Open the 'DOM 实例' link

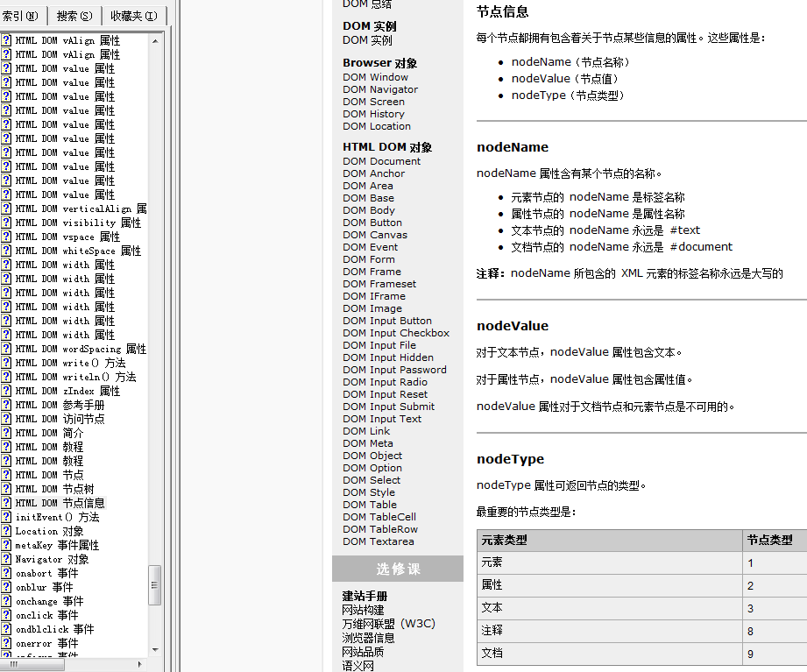[x=367, y=40]
